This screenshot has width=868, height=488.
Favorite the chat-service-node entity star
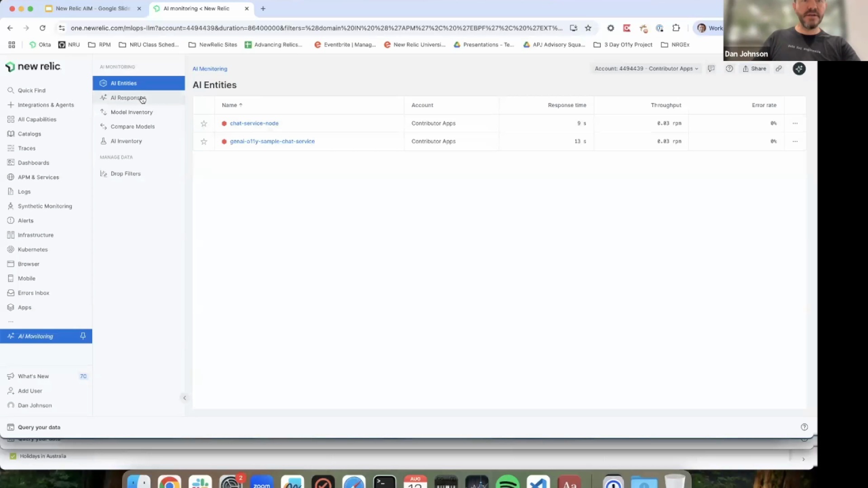point(204,123)
